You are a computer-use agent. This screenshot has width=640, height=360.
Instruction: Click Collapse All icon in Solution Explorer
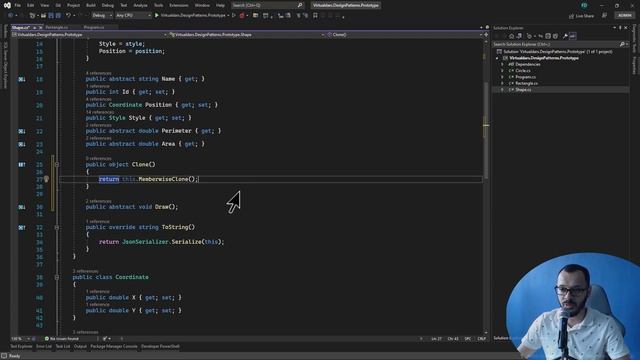click(x=548, y=36)
